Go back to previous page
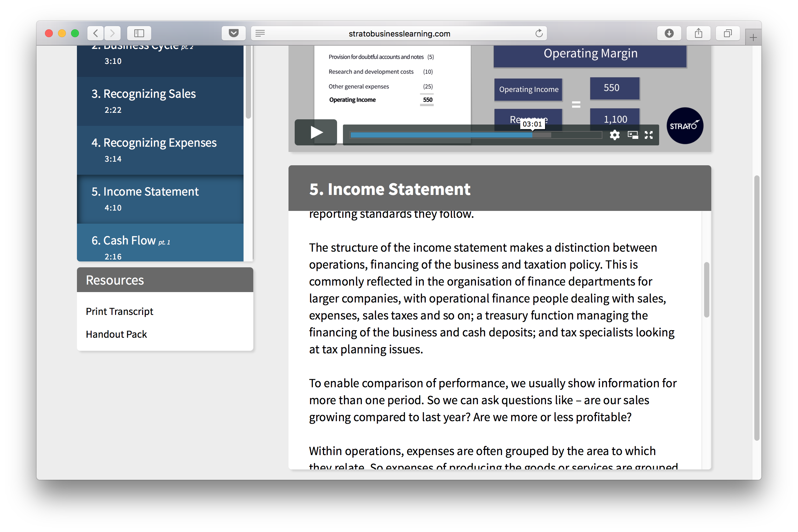Screen dimensions: 798x532 click(x=96, y=33)
